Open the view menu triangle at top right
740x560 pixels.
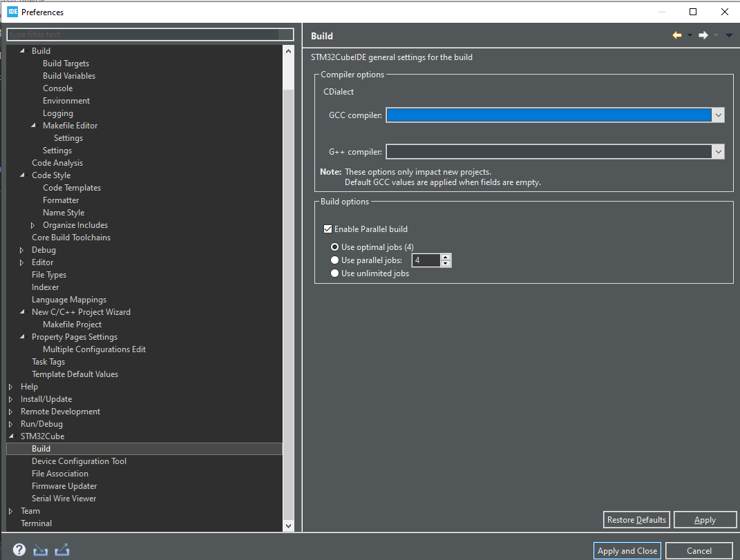729,35
